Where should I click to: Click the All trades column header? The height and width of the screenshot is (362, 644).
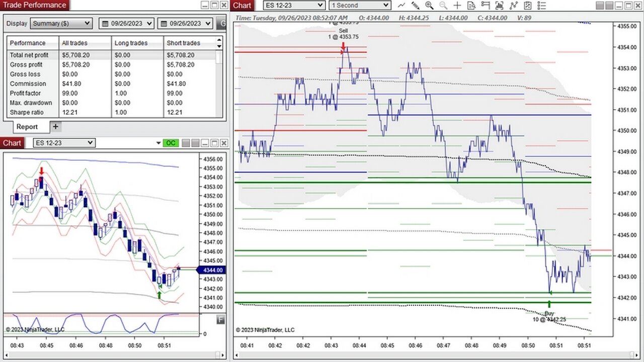(x=85, y=43)
